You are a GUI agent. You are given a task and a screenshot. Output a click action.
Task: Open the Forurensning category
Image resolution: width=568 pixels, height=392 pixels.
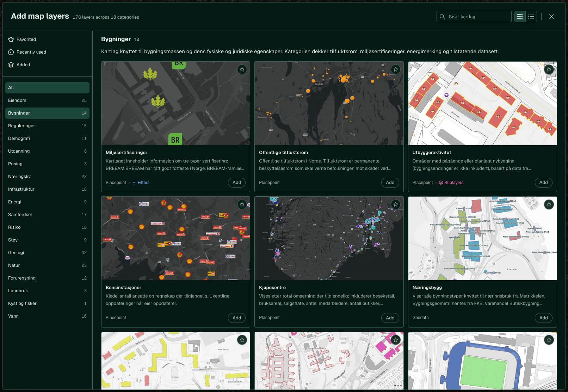[x=47, y=278]
